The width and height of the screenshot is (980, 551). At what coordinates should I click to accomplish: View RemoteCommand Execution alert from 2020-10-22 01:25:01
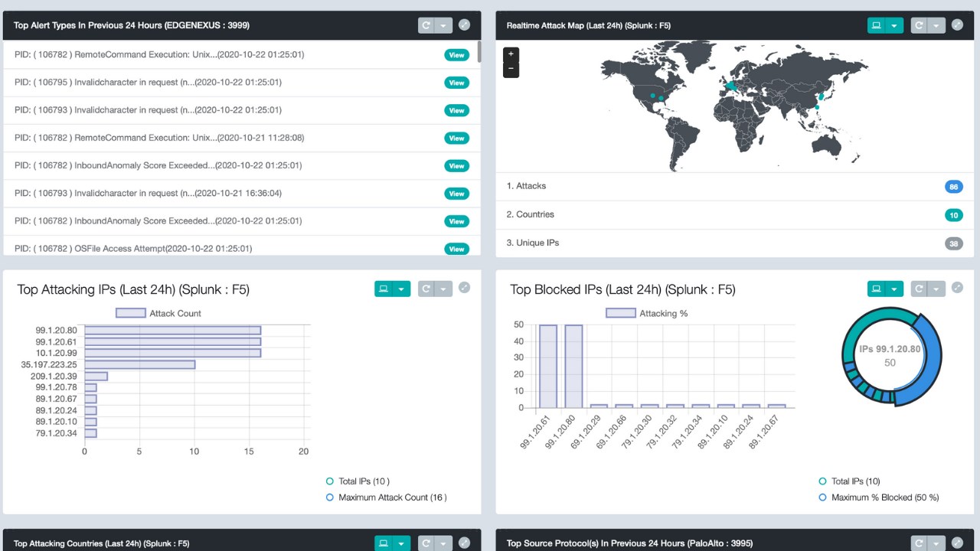click(456, 55)
